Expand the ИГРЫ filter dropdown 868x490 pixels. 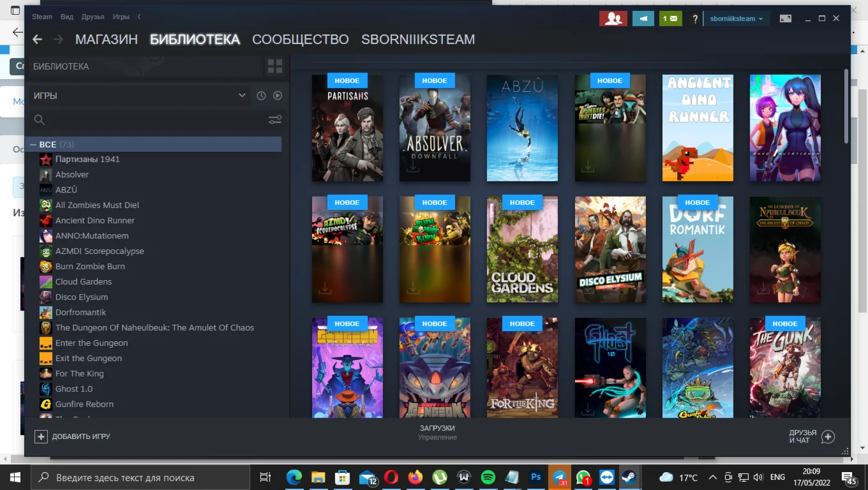pos(242,96)
